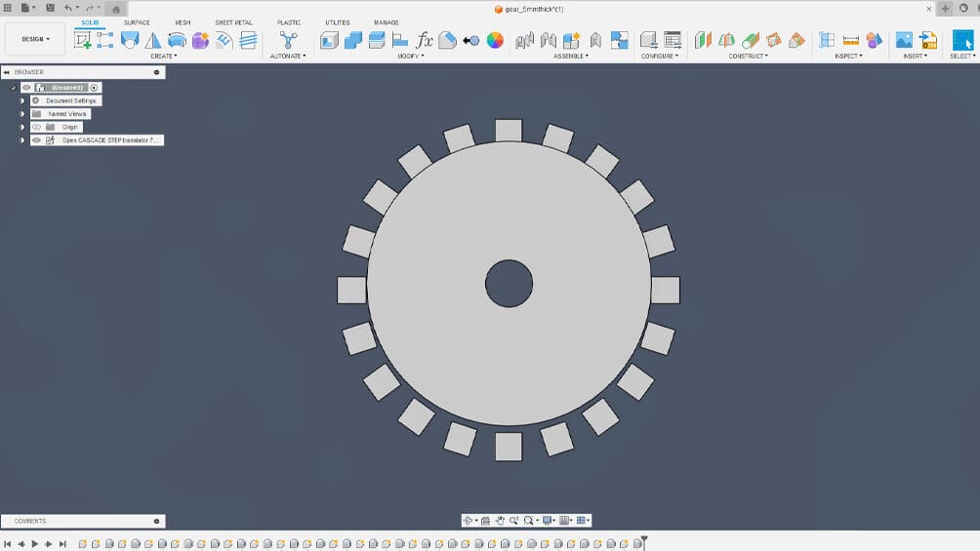Switch to the UTILITIES tab
Viewport: 980px width, 551px height.
click(338, 22)
